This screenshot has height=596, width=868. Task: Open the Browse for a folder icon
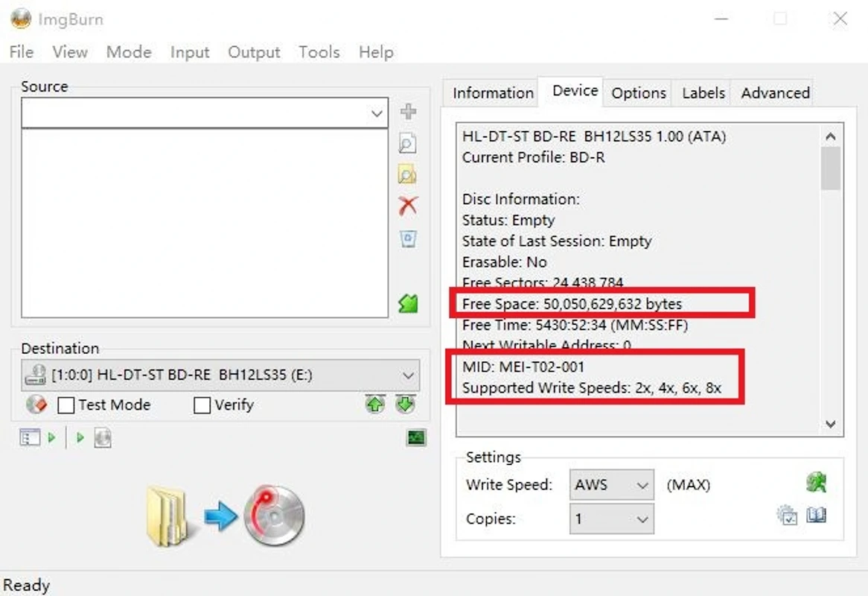407,173
